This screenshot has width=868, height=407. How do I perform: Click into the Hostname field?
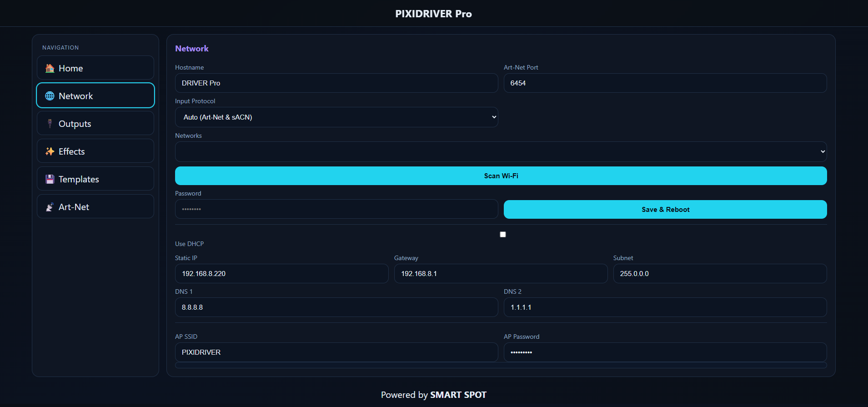(x=336, y=83)
